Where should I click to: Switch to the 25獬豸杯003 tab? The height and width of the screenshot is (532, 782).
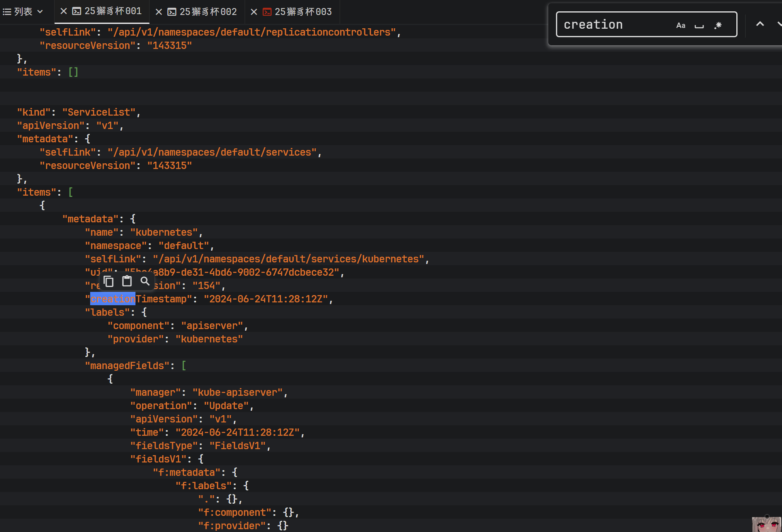[x=303, y=12]
